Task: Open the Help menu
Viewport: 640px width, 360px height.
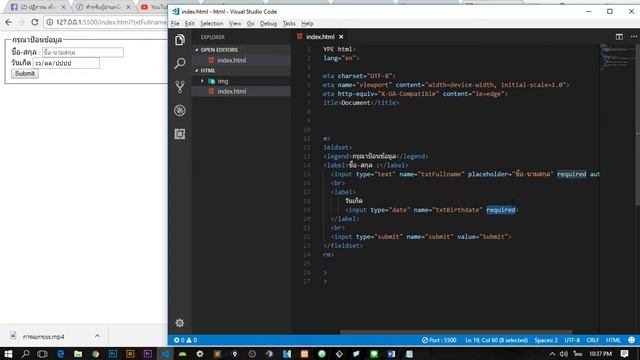Action: (x=307, y=24)
